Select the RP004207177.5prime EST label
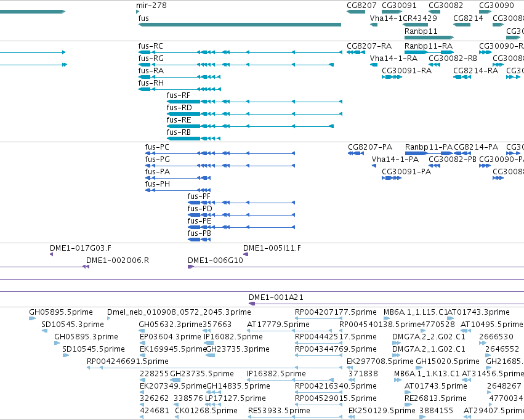524x420 pixels. pyautogui.click(x=336, y=312)
